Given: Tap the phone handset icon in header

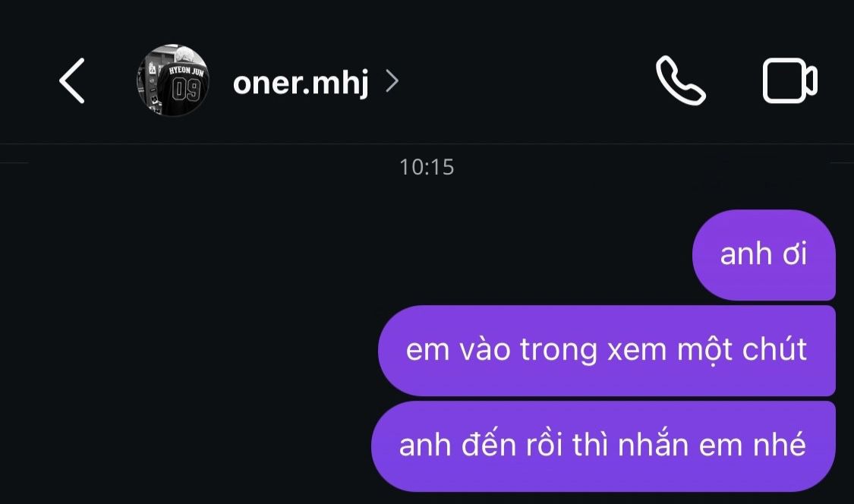Looking at the screenshot, I should coord(681,80).
